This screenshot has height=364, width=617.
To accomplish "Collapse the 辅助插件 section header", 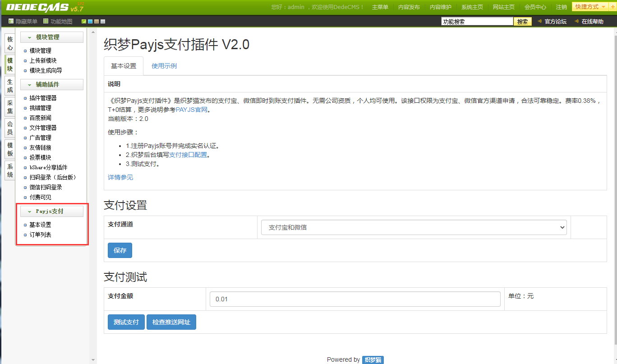I will pyautogui.click(x=52, y=84).
